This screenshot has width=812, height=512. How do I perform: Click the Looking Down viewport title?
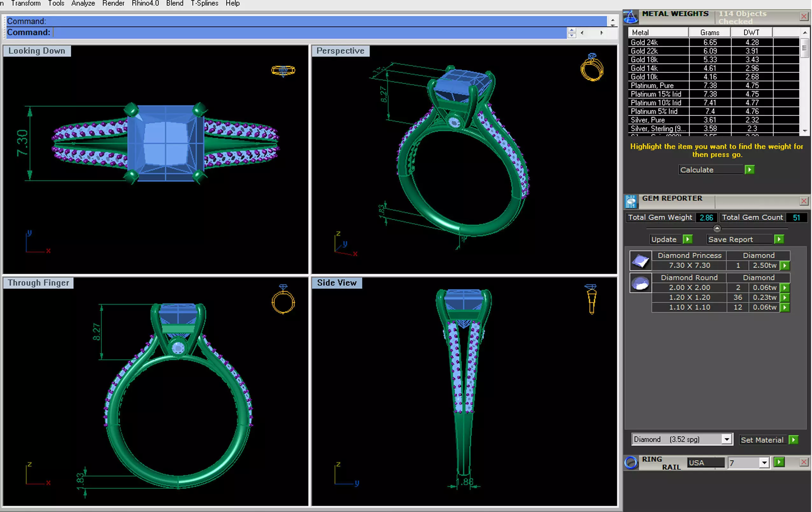[37, 51]
